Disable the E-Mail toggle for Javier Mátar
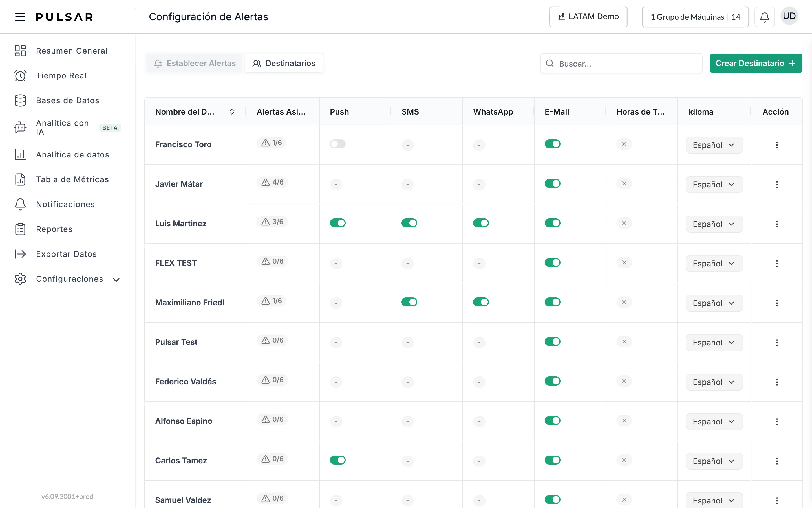This screenshot has width=812, height=508. click(x=552, y=183)
